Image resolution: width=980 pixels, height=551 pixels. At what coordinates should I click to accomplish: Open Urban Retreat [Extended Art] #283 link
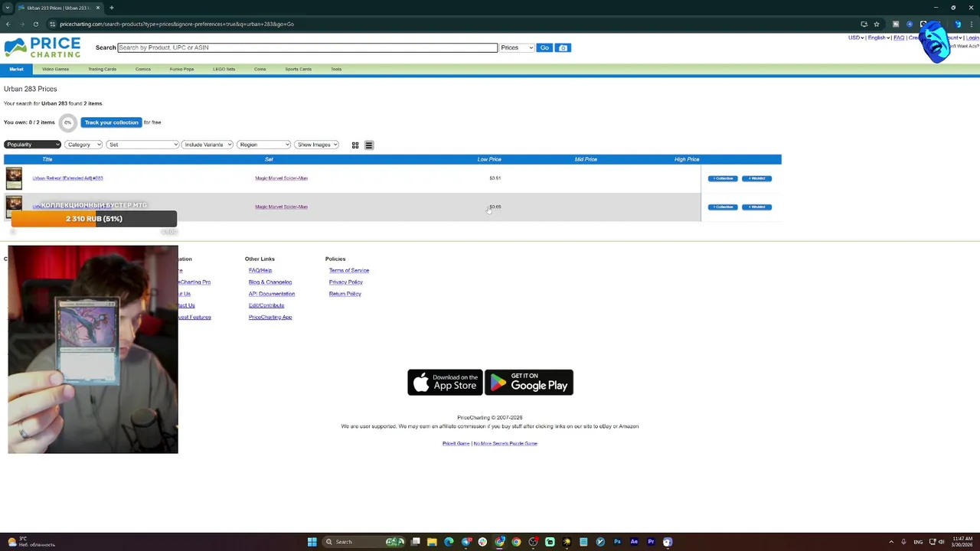(x=67, y=178)
